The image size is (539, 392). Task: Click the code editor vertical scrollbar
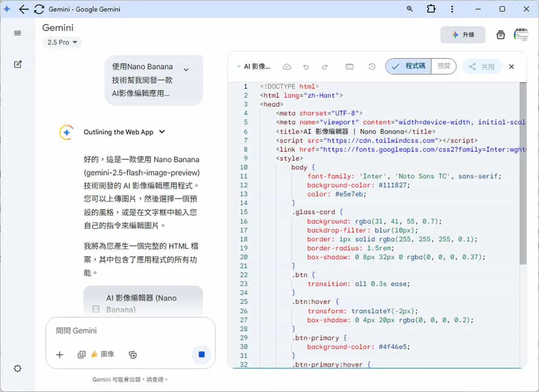[x=523, y=173]
